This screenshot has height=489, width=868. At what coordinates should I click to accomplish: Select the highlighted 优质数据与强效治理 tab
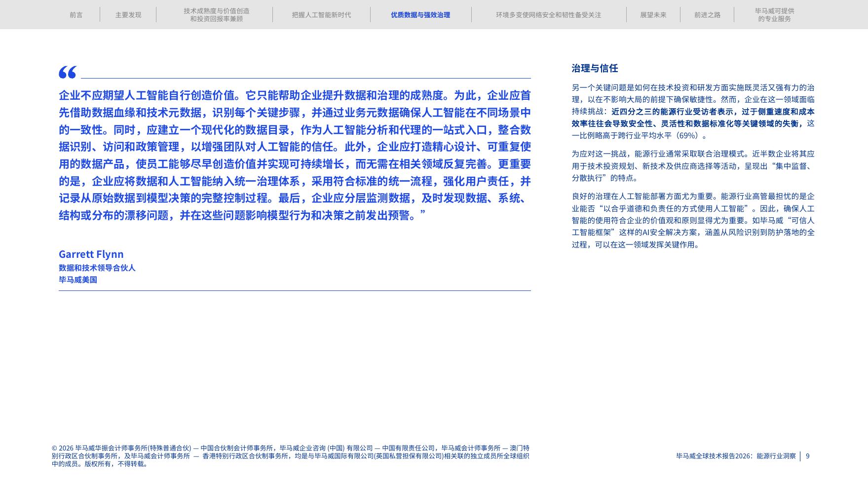coord(419,14)
